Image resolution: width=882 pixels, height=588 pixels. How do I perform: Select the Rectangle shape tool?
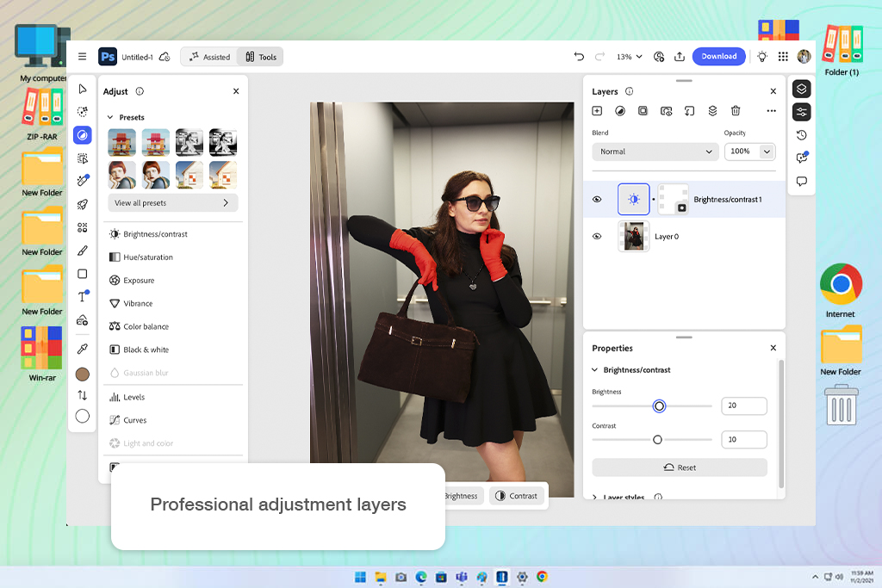pyautogui.click(x=82, y=274)
